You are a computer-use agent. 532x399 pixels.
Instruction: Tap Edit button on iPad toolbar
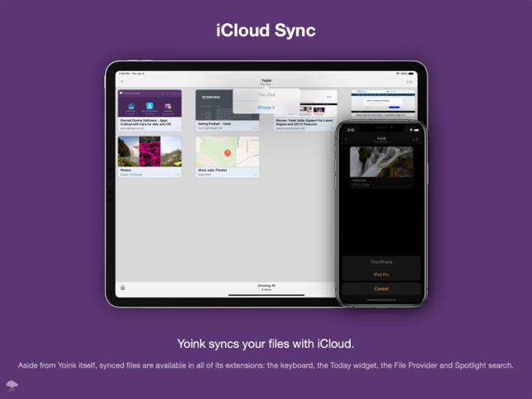(410, 82)
